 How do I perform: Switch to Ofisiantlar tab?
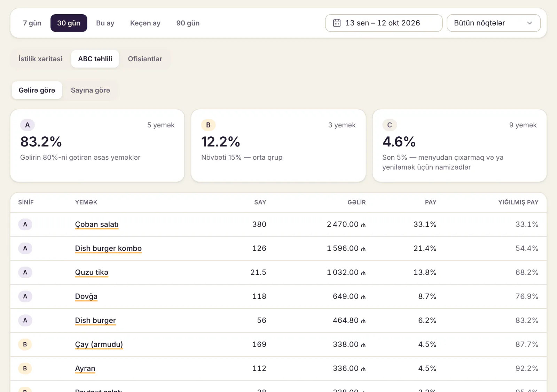pos(145,59)
